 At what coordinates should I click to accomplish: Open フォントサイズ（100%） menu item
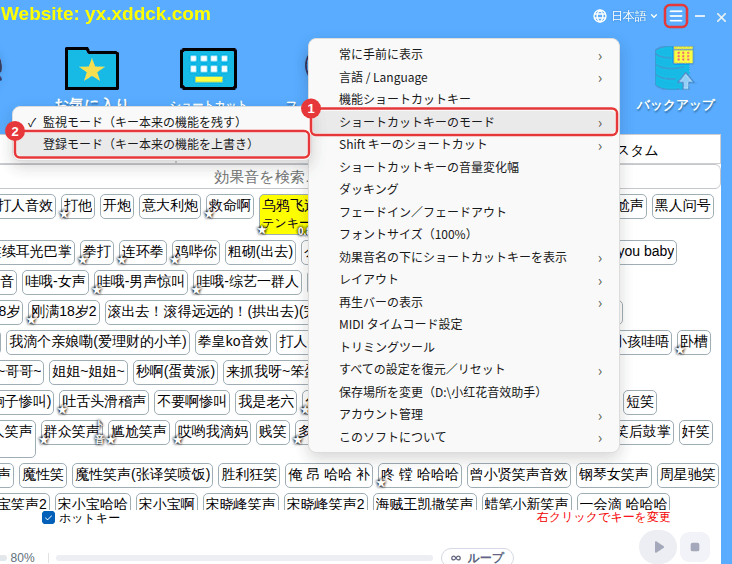tap(464, 234)
